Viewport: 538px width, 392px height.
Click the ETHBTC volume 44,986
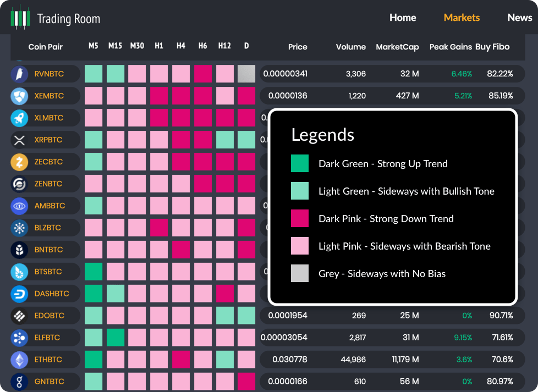pos(353,360)
